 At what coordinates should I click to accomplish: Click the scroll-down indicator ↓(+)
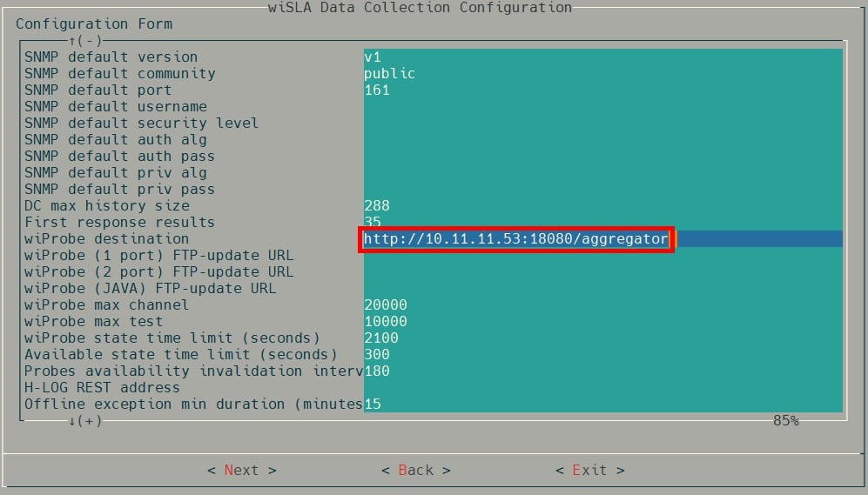click(x=85, y=421)
